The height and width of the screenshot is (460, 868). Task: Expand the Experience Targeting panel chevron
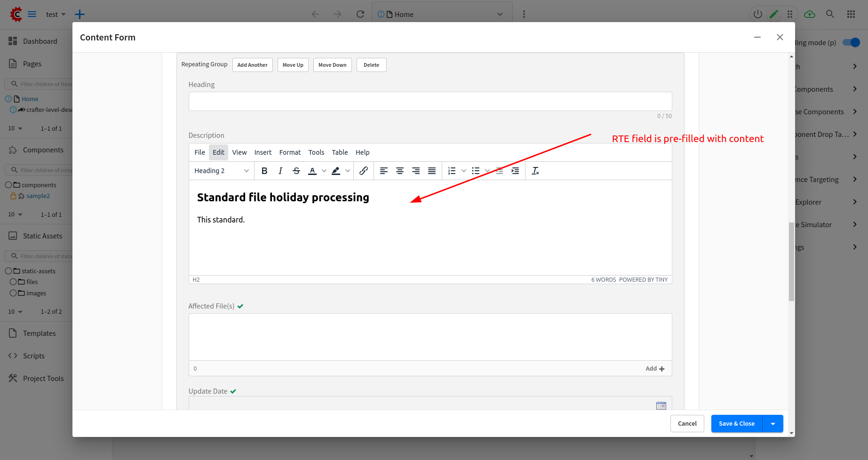pos(855,179)
